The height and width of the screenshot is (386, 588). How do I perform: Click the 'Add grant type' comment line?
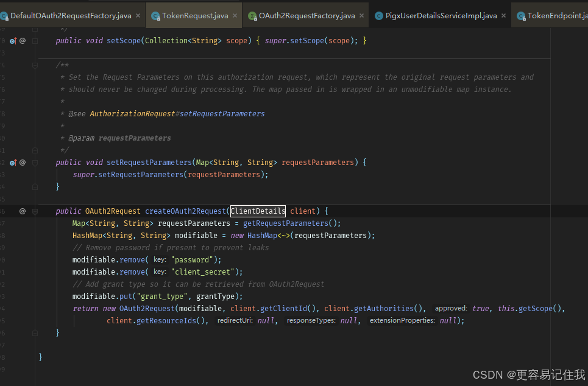[199, 284]
